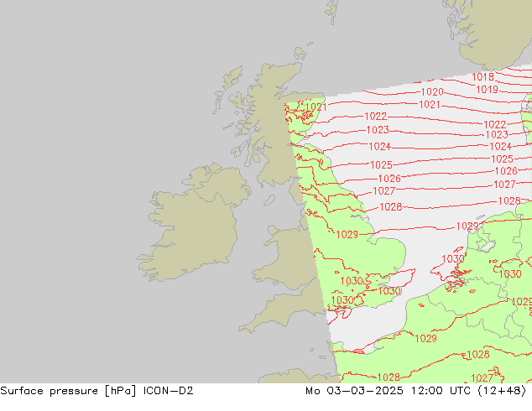This screenshot has width=532, height=411.
Task: Click the 1029 label on England's east coast
Action: click(x=347, y=234)
